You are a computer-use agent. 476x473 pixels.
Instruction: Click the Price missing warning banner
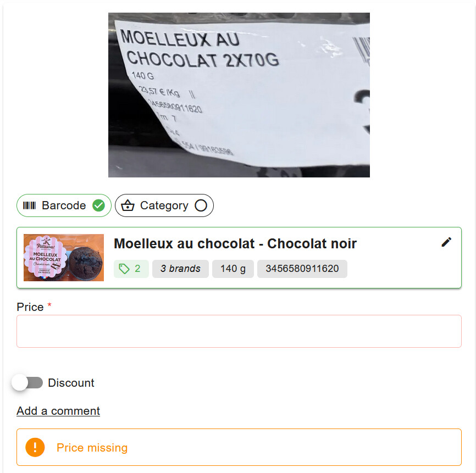239,447
